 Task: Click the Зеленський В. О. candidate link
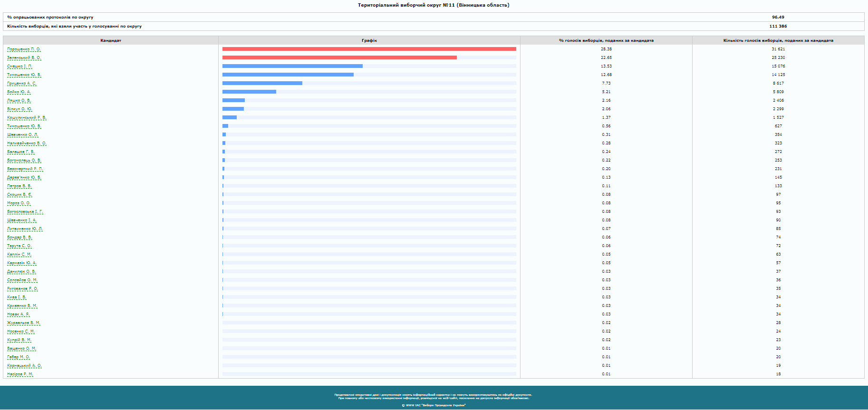(x=24, y=58)
